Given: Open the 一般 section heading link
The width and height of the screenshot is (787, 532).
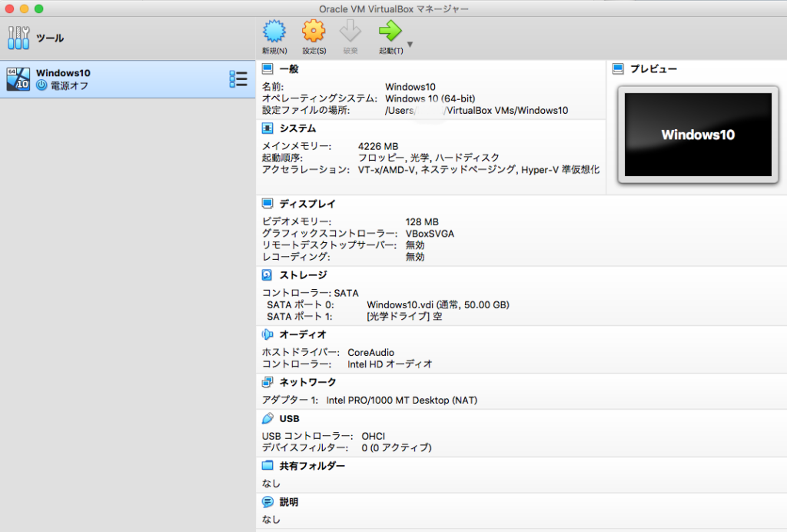Looking at the screenshot, I should point(289,68).
